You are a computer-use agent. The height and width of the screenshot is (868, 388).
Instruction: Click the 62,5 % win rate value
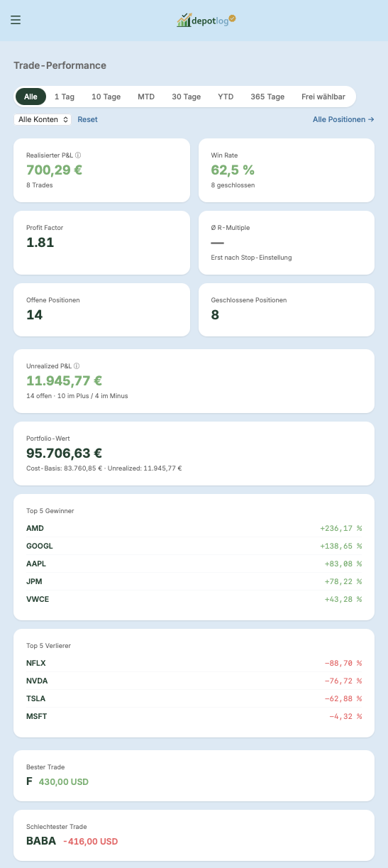[x=233, y=170]
